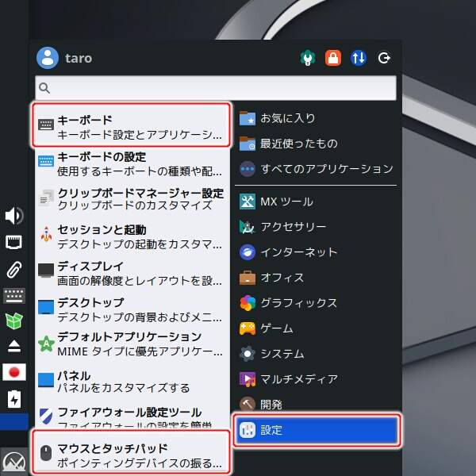Image resolution: width=476 pixels, height=476 pixels.
Task: Open マウスとタッチパッド settings
Action: [132, 454]
